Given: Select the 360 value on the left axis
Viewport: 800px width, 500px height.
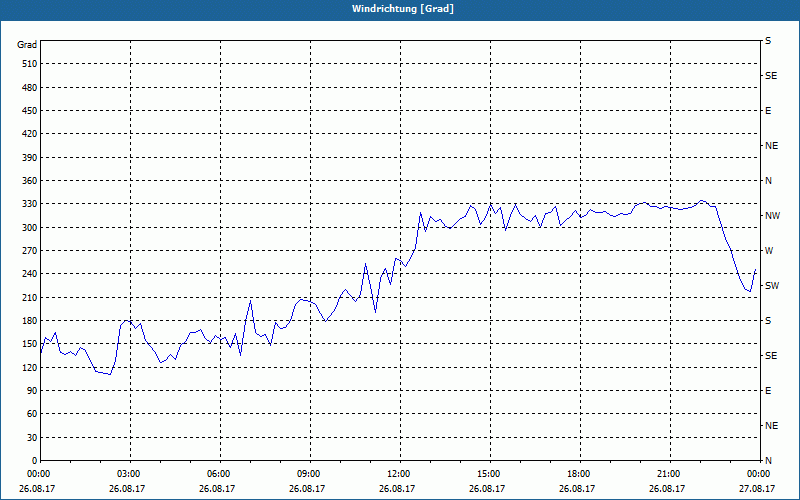Looking at the screenshot, I should 30,181.
